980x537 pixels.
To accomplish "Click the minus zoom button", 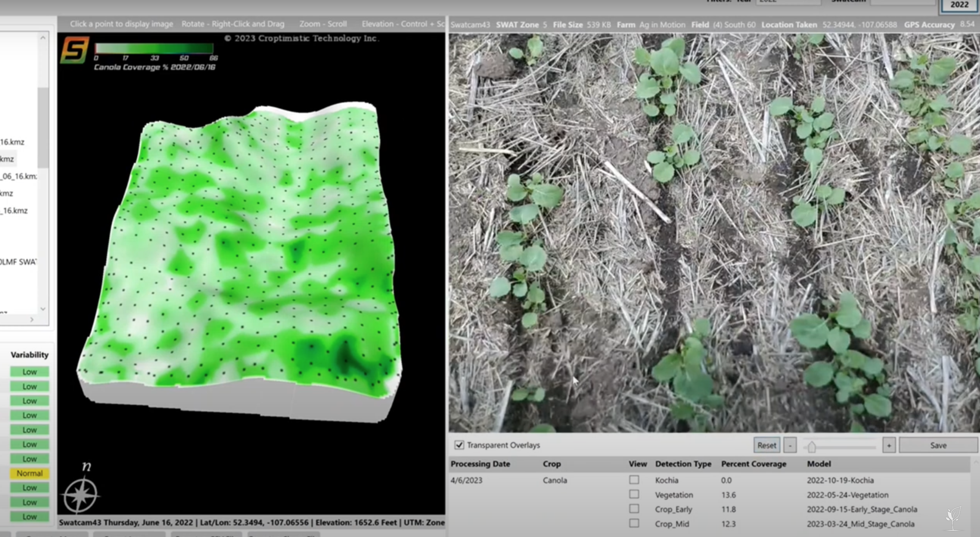I will coord(790,445).
